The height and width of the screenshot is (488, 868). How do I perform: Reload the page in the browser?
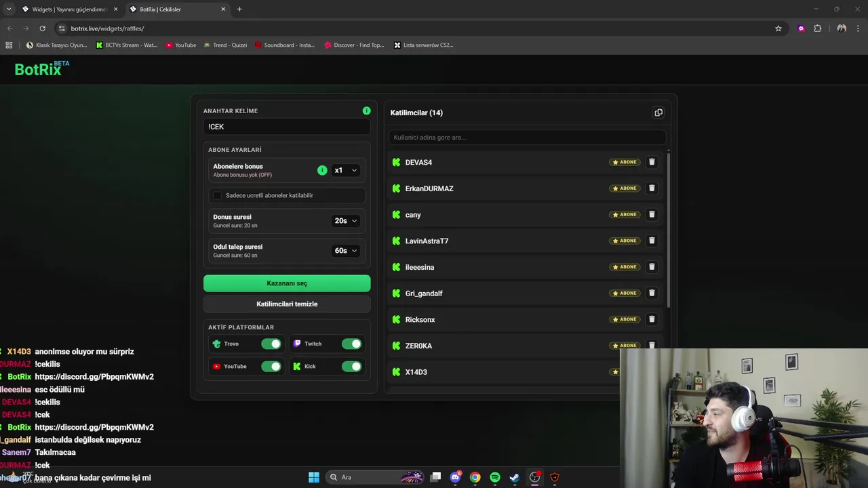pyautogui.click(x=42, y=28)
